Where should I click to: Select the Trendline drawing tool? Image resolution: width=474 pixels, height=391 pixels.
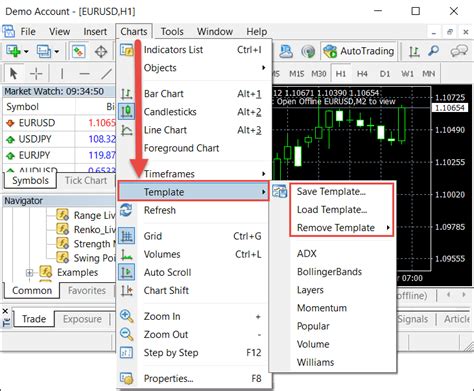coord(107,74)
